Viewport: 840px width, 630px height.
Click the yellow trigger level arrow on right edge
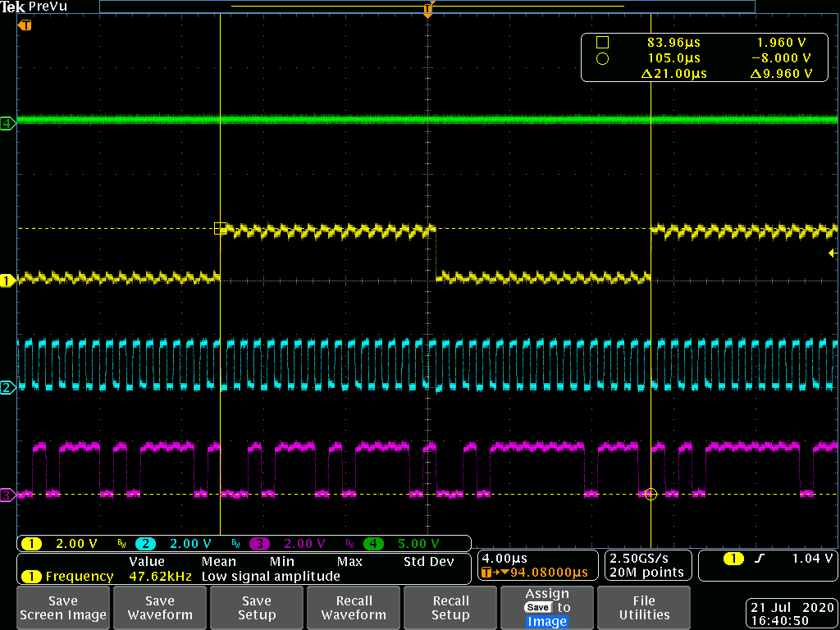(x=832, y=253)
